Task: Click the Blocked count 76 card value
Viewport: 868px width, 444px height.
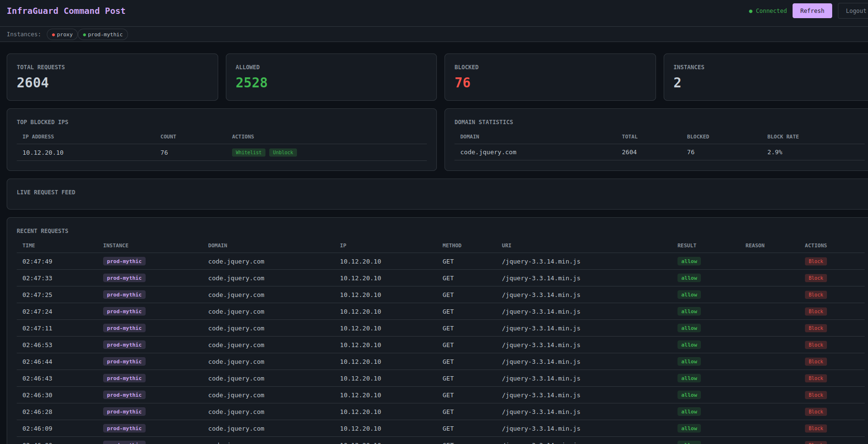Action: (463, 83)
